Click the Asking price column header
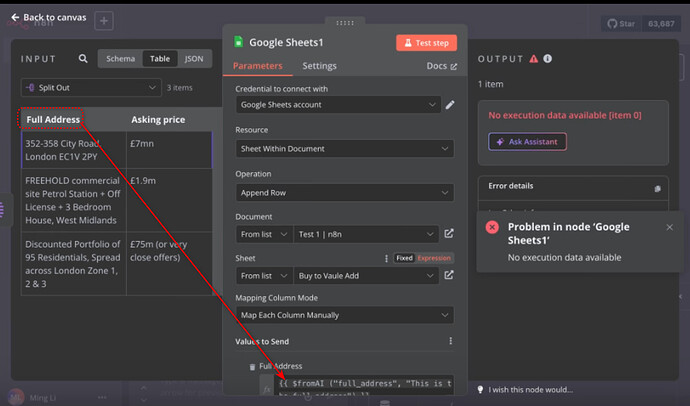690x406 pixels. [158, 120]
